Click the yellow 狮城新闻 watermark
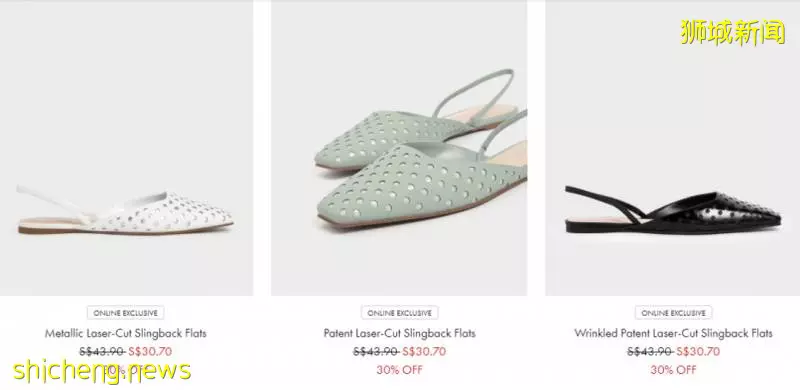 [x=733, y=32]
